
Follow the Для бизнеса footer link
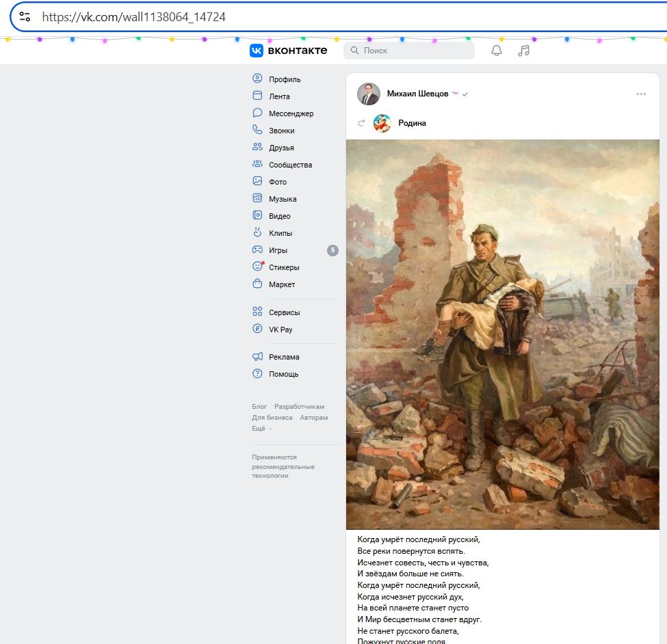click(272, 418)
